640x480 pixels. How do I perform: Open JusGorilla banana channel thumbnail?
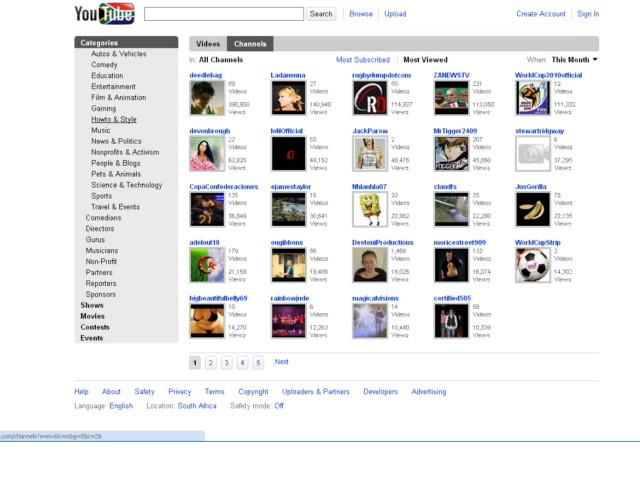point(532,209)
